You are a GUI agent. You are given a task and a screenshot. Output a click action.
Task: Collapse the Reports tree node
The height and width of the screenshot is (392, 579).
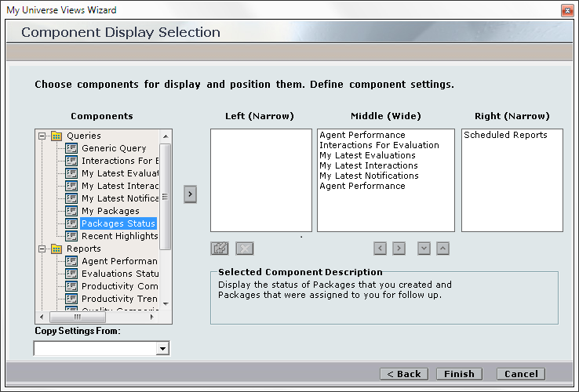point(42,249)
